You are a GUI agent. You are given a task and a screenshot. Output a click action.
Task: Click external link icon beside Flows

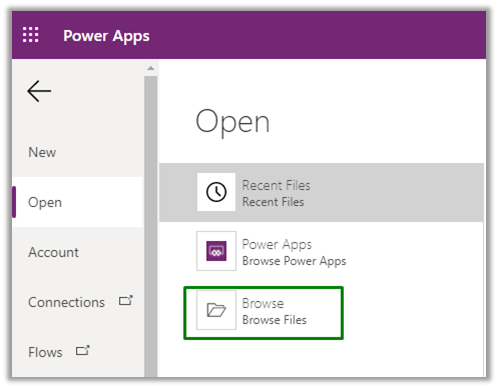click(83, 351)
